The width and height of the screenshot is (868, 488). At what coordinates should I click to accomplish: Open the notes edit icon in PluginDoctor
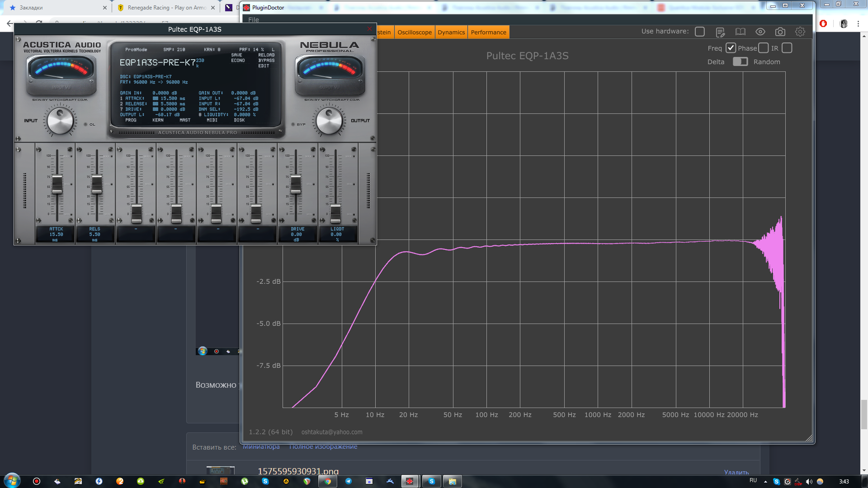point(720,32)
